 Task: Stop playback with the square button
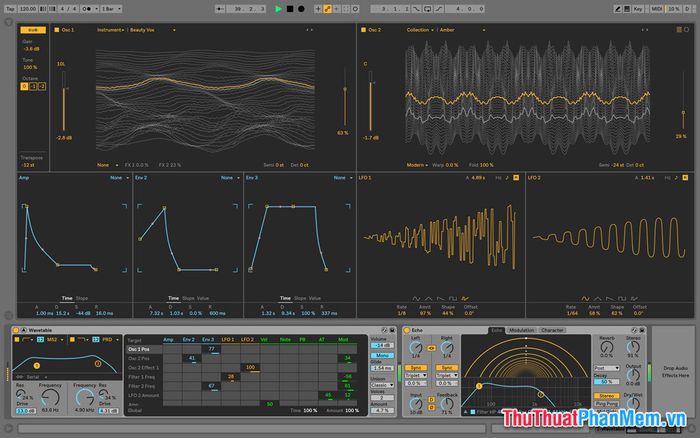tap(290, 8)
